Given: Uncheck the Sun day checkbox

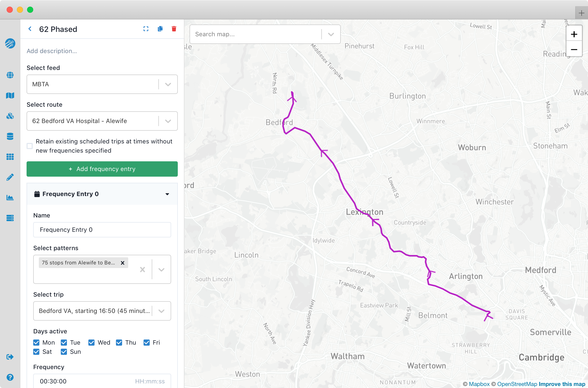Looking at the screenshot, I should (x=64, y=352).
